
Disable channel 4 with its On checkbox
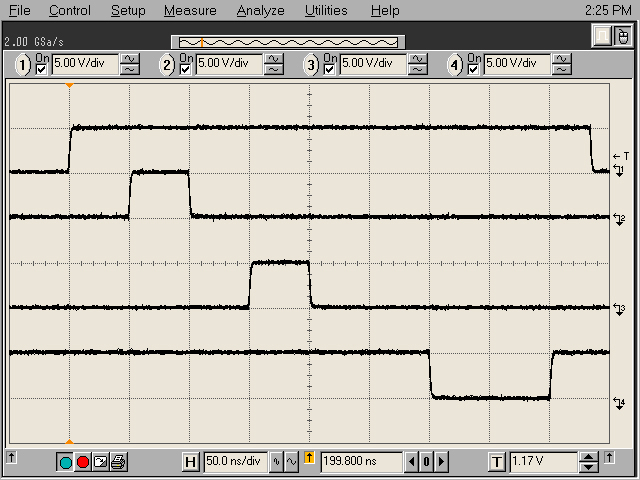473,70
